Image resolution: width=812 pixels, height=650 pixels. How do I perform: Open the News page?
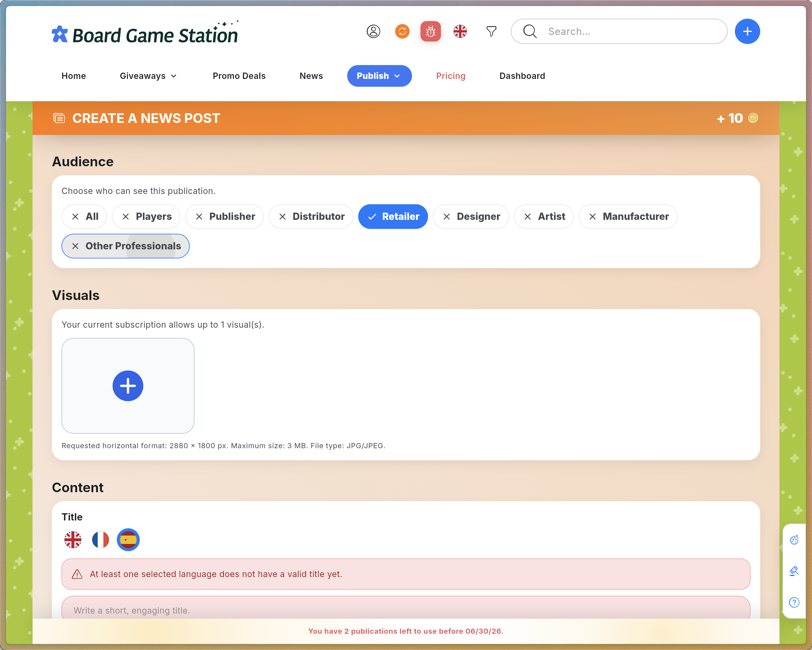(x=311, y=76)
